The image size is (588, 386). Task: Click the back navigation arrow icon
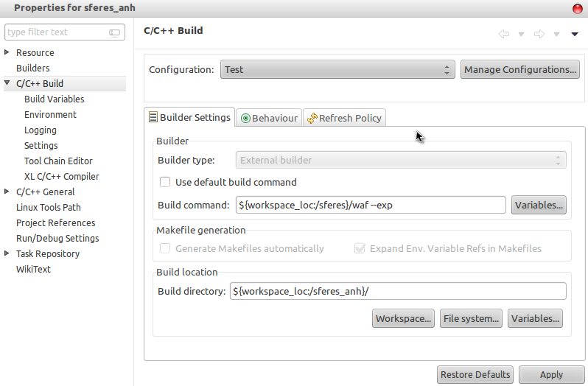pos(504,34)
